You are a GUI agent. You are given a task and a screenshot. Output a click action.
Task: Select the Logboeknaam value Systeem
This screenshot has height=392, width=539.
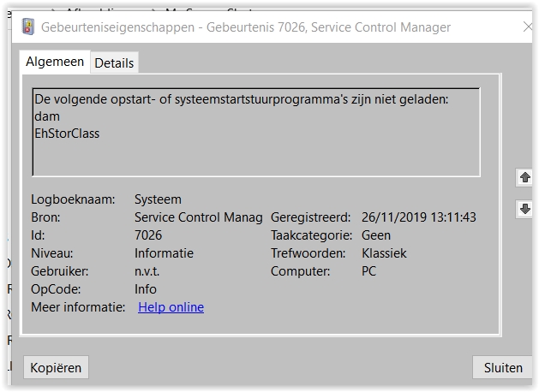click(158, 199)
